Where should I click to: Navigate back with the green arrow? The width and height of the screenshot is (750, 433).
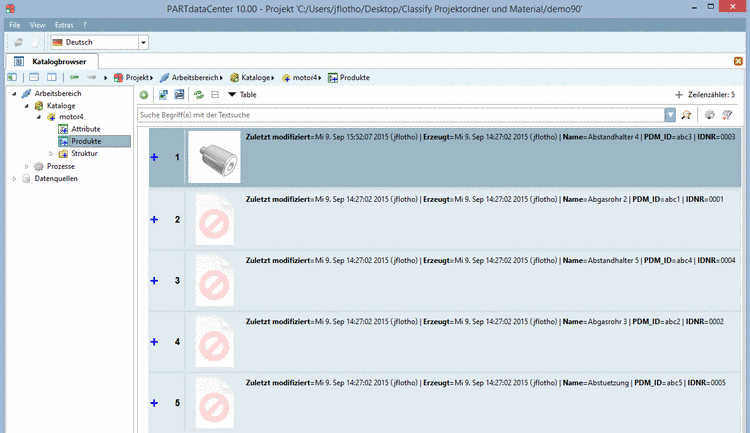click(74, 77)
